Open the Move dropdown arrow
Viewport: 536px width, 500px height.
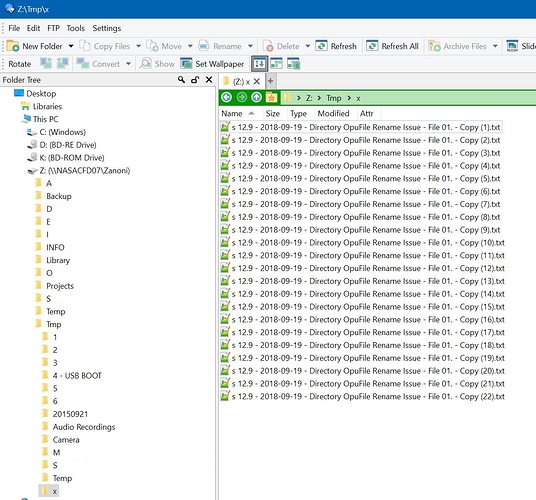point(190,46)
